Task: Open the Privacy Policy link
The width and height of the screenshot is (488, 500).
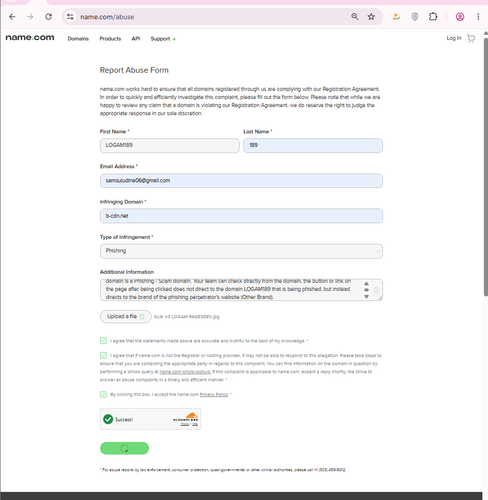Action: click(214, 394)
